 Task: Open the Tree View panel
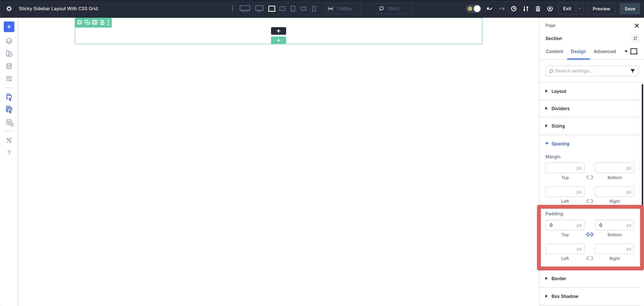coord(9,41)
